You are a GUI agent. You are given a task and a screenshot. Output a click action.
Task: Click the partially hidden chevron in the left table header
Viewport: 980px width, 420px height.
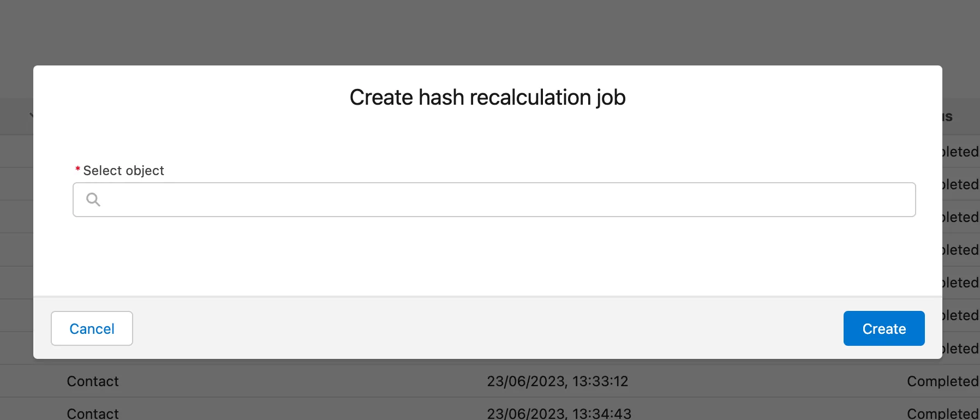31,116
